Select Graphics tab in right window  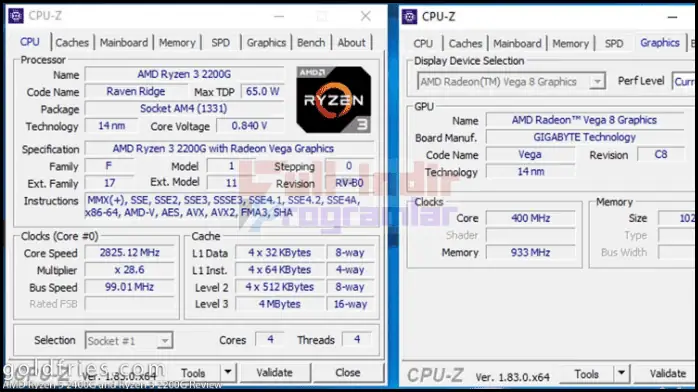(660, 43)
